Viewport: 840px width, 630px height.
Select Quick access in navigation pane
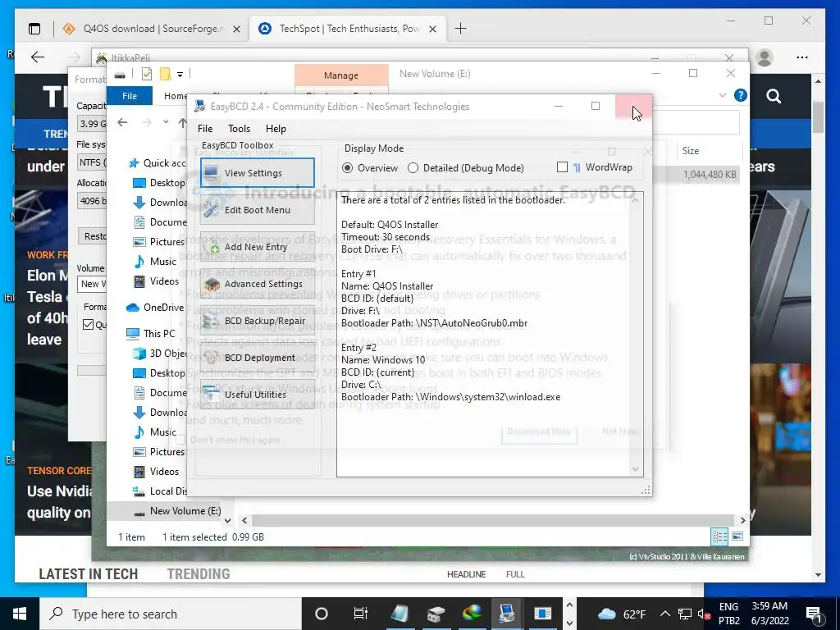tap(157, 163)
